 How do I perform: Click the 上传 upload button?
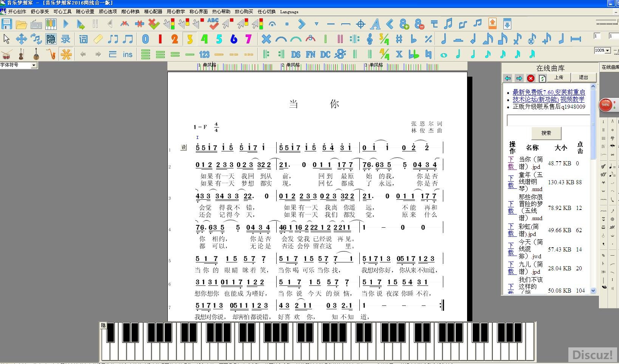click(x=559, y=78)
